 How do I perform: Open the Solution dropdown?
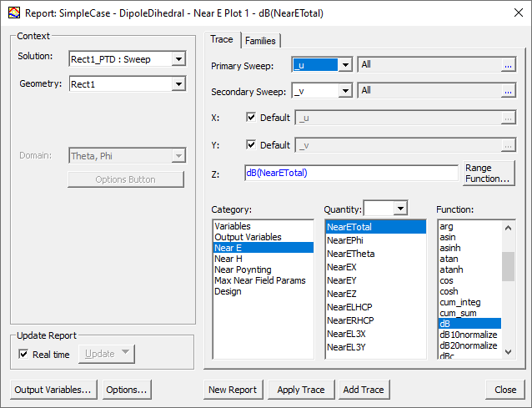[x=178, y=59]
